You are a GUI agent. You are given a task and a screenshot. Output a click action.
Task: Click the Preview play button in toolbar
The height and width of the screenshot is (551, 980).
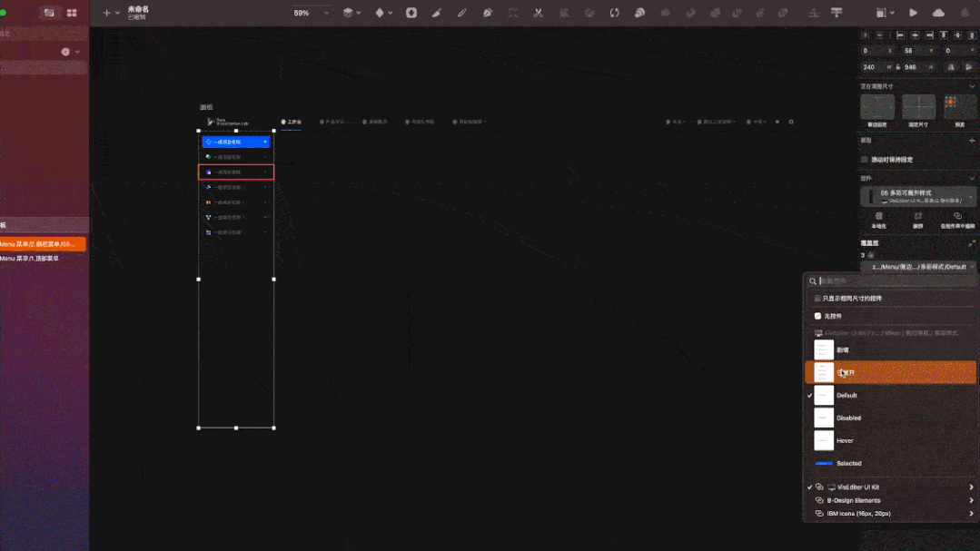[913, 13]
